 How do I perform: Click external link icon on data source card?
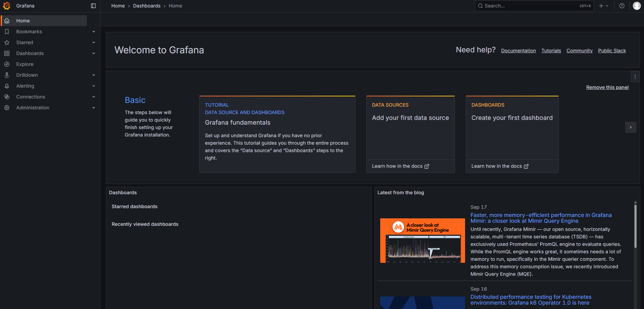[427, 166]
